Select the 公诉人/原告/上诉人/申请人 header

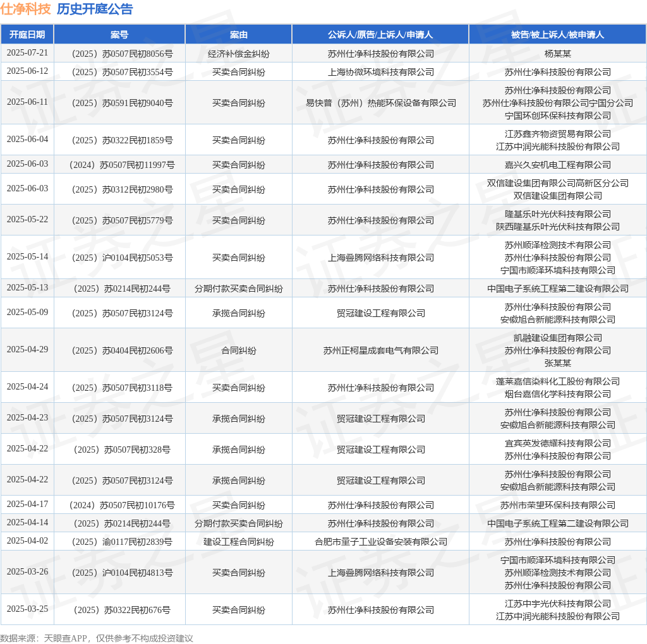(380, 35)
